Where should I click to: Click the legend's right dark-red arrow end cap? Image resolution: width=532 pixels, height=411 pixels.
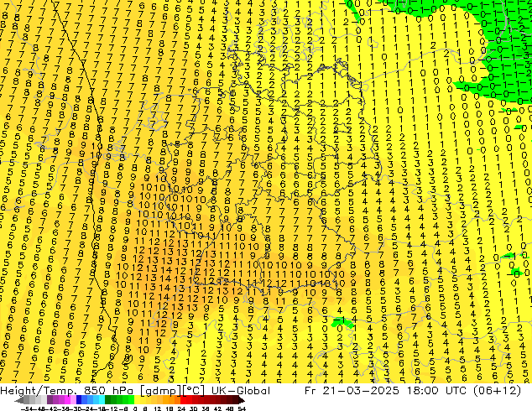(x=242, y=400)
